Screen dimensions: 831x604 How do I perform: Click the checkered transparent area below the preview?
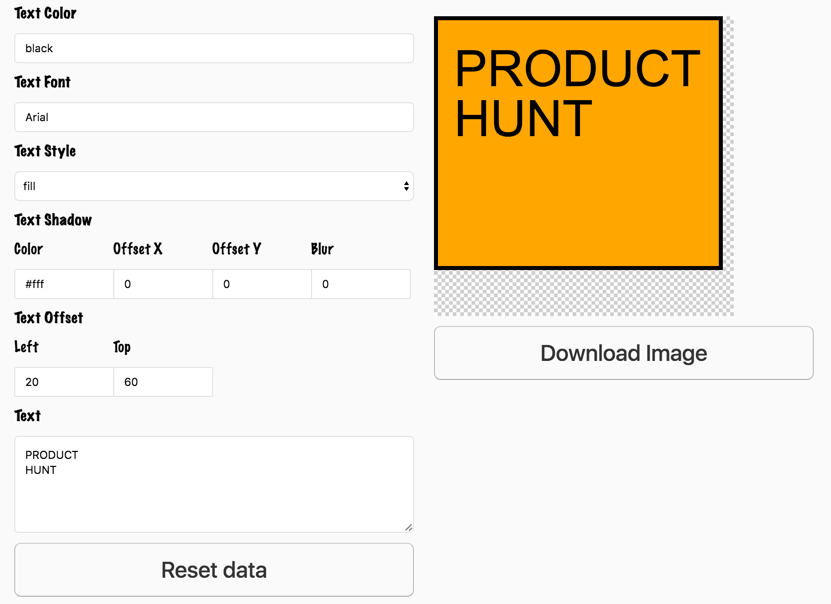pyautogui.click(x=583, y=293)
